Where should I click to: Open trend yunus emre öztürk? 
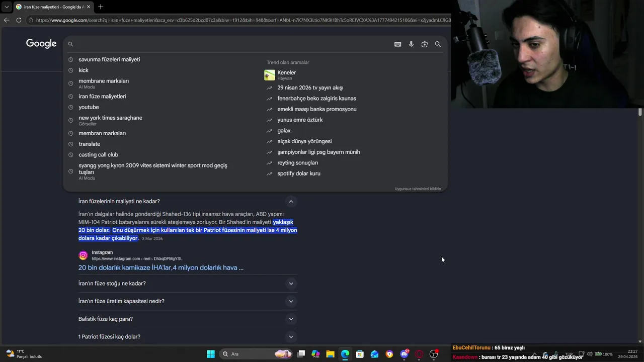tap(300, 120)
